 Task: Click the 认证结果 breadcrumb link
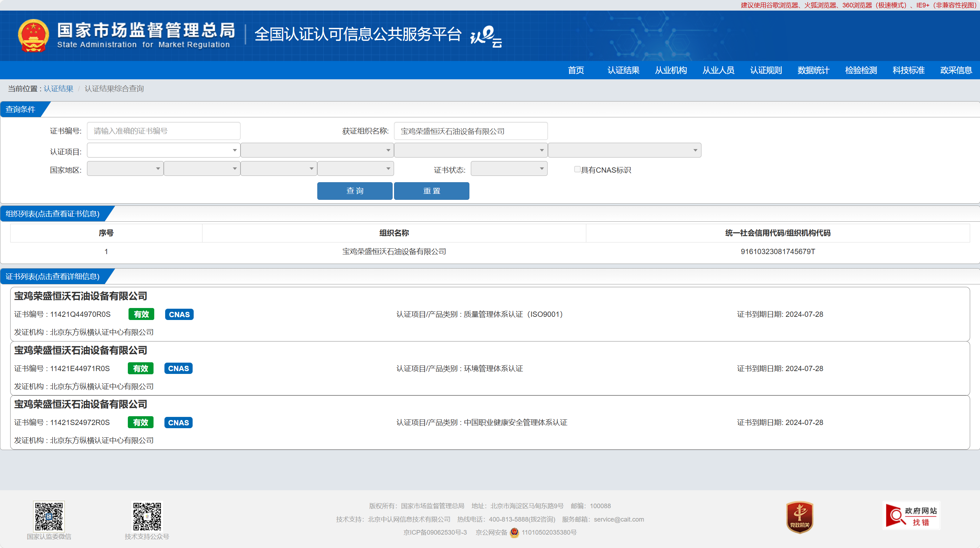pos(58,89)
